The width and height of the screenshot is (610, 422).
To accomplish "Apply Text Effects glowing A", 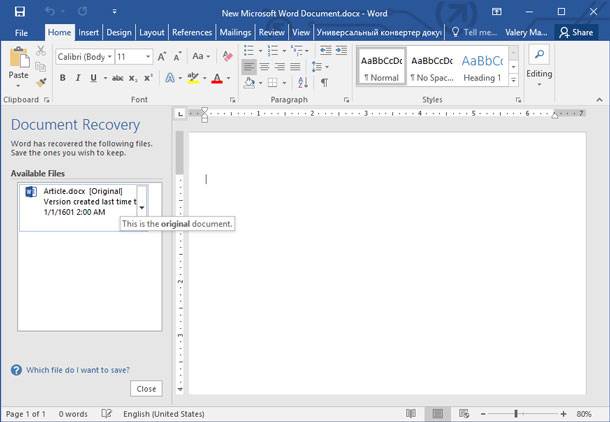I will pyautogui.click(x=170, y=78).
